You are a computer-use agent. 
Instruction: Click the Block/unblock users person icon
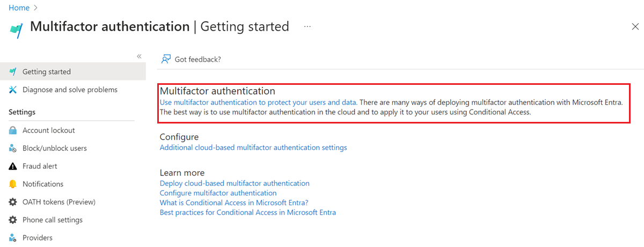tap(13, 148)
